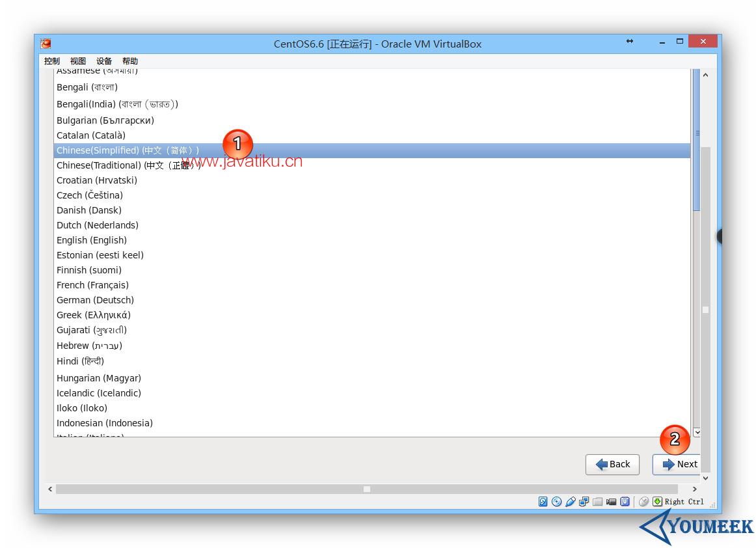Click the Back button
The width and height of the screenshot is (756, 548).
(x=612, y=465)
